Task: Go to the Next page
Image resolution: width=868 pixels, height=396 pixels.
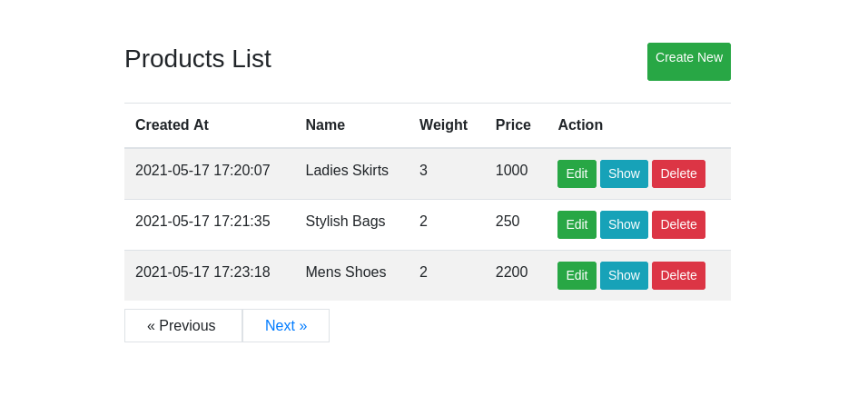Action: click(x=286, y=326)
